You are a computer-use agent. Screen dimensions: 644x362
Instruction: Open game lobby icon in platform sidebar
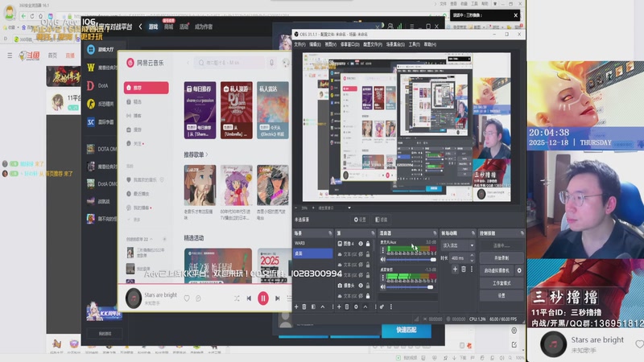(91, 49)
